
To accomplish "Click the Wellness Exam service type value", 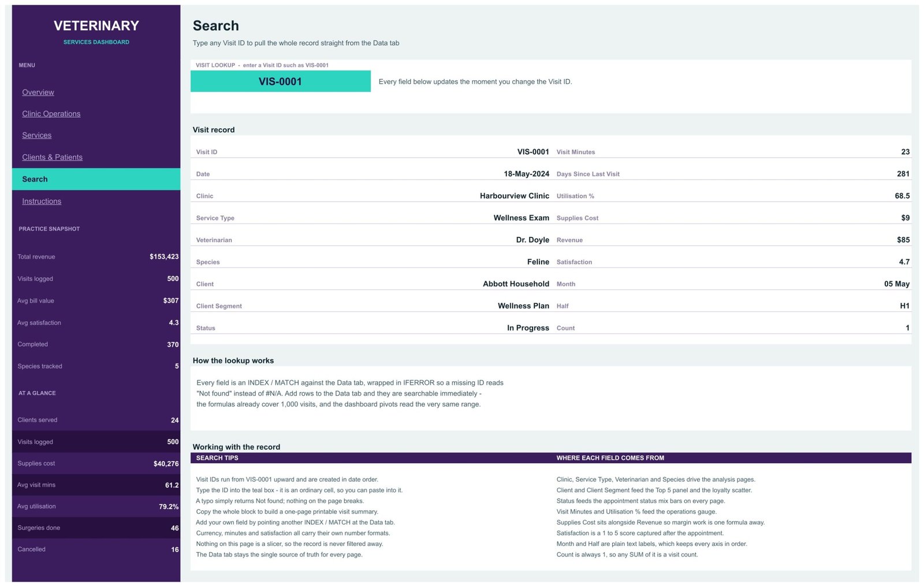I will click(521, 218).
